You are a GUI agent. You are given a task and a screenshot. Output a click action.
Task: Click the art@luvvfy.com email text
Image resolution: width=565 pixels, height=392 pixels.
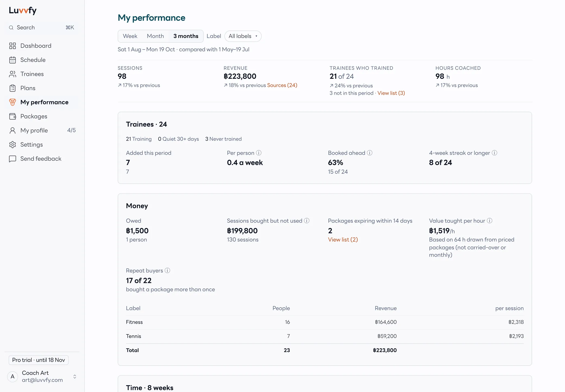[x=42, y=380]
